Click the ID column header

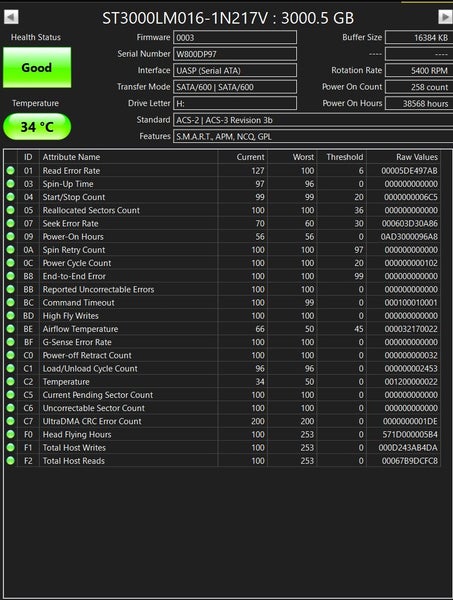[28, 157]
